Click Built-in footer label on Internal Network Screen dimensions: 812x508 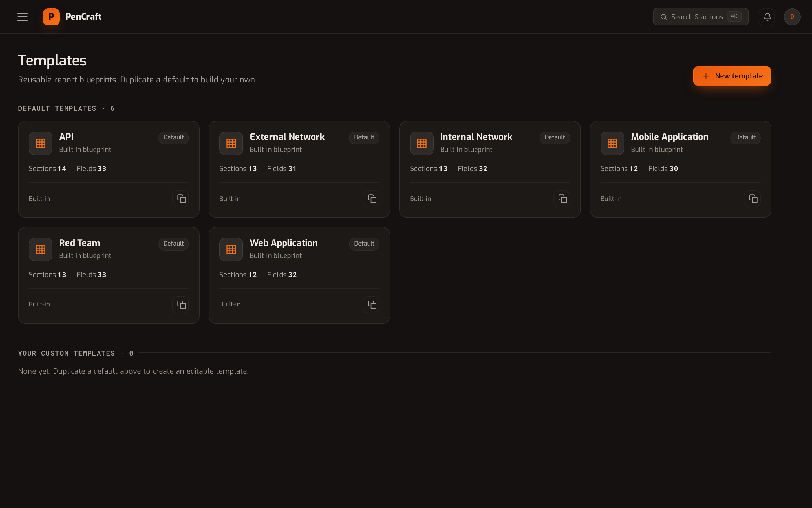420,199
